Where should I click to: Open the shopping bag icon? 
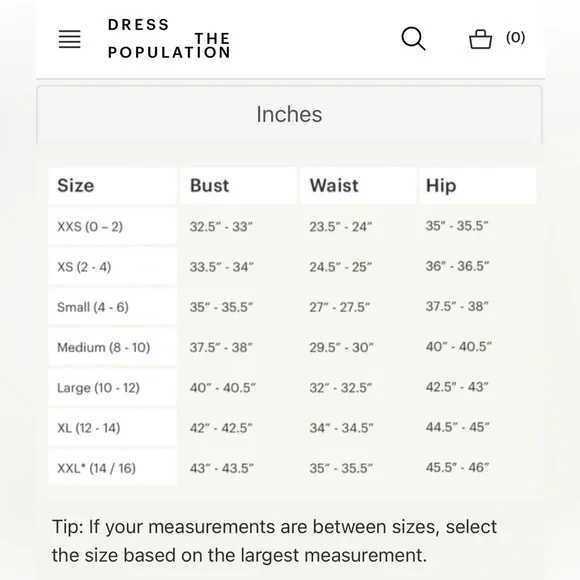(480, 39)
